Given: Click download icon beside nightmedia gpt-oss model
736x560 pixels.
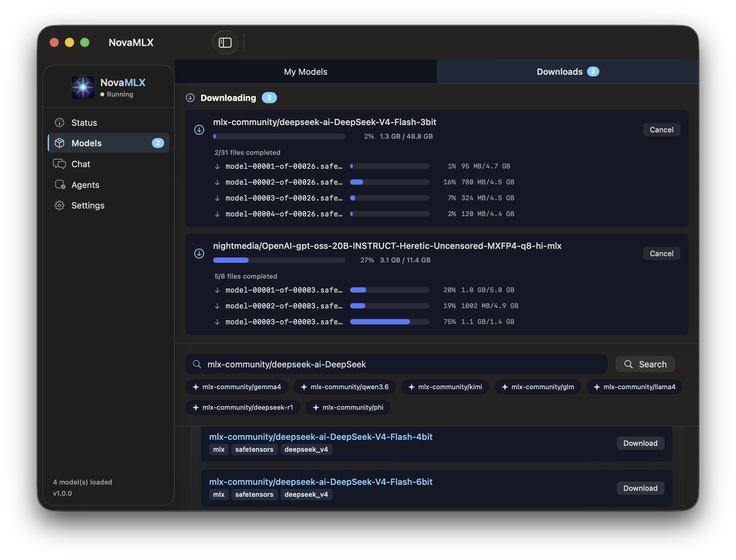Looking at the screenshot, I should pyautogui.click(x=199, y=254).
